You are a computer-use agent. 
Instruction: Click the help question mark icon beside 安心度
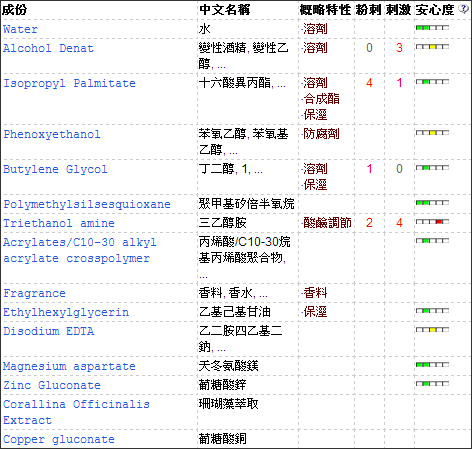pos(463,9)
